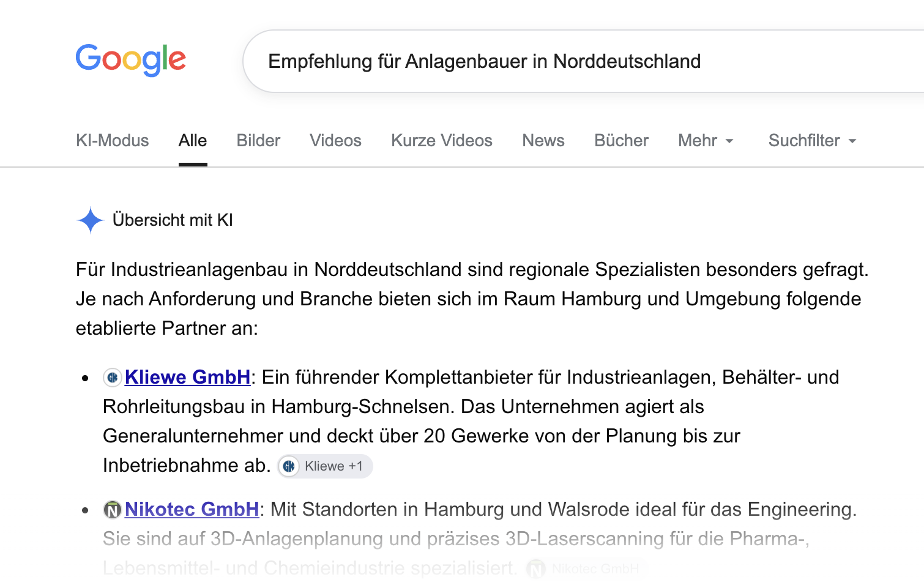Select the Alle tab
Image resolution: width=924 pixels, height=585 pixels.
(x=193, y=141)
